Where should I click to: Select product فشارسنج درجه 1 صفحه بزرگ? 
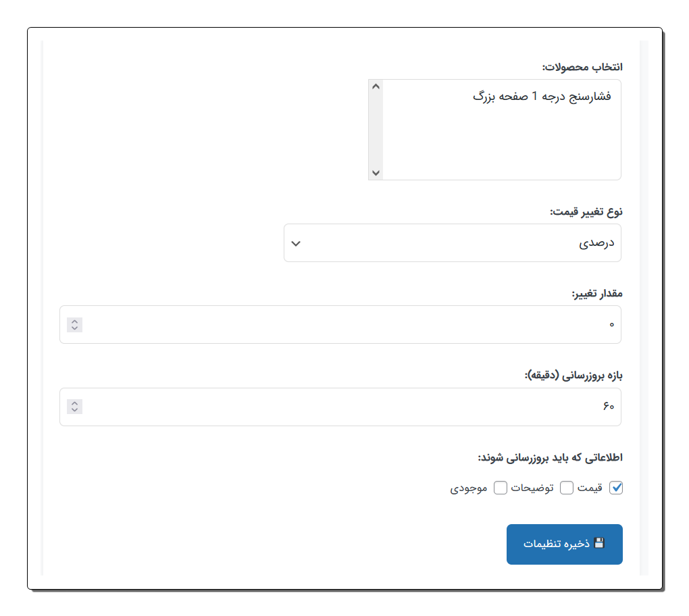(x=540, y=96)
